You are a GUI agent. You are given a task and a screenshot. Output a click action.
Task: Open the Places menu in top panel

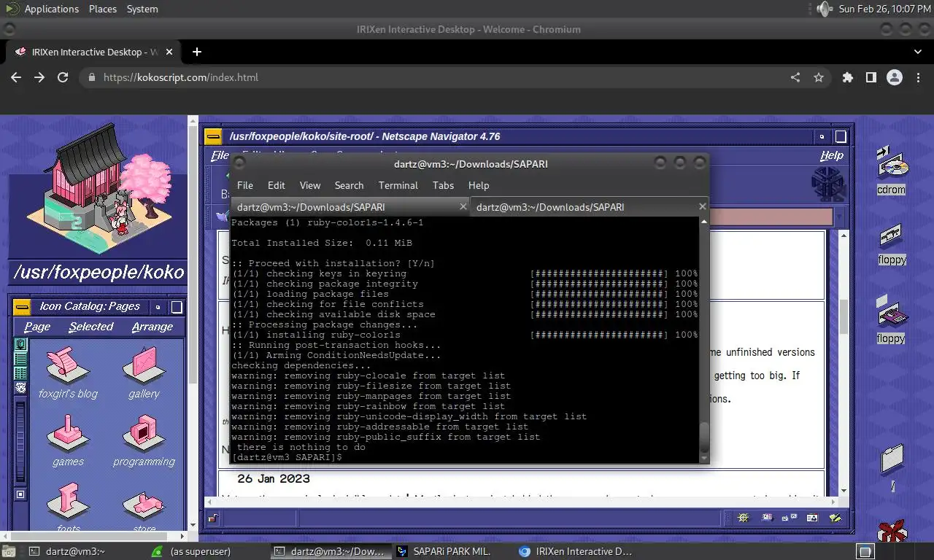tap(102, 9)
